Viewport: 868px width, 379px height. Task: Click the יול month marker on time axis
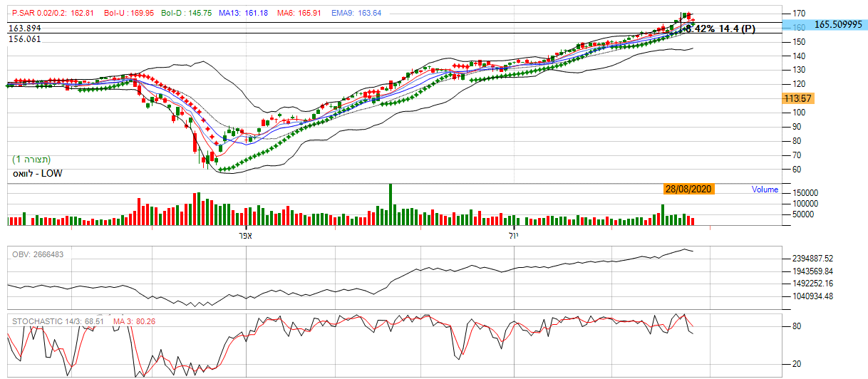coord(517,235)
